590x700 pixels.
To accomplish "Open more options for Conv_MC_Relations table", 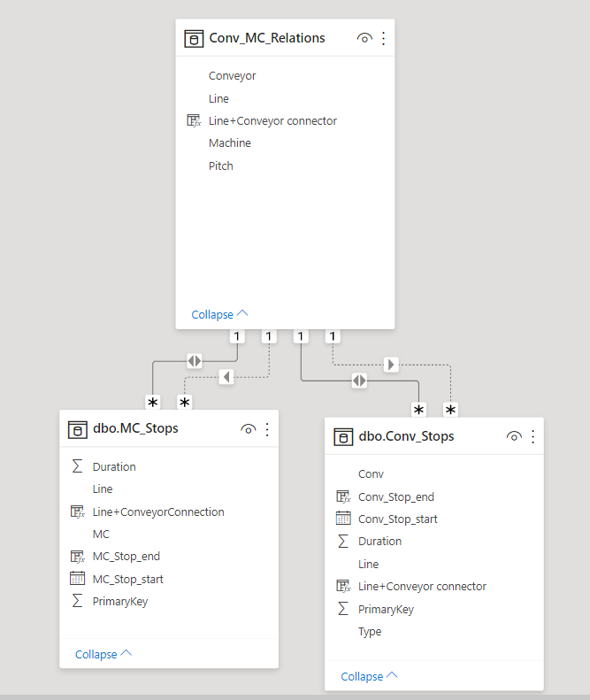I will [x=384, y=38].
